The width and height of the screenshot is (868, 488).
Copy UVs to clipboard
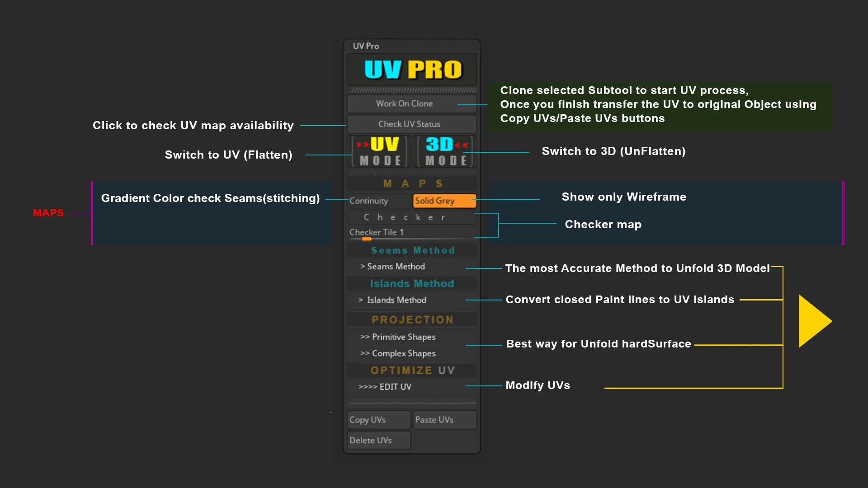click(x=378, y=420)
